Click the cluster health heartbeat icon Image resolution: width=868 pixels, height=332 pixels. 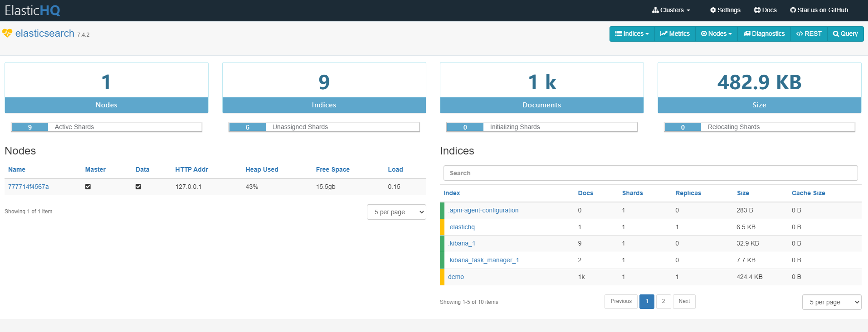point(7,33)
